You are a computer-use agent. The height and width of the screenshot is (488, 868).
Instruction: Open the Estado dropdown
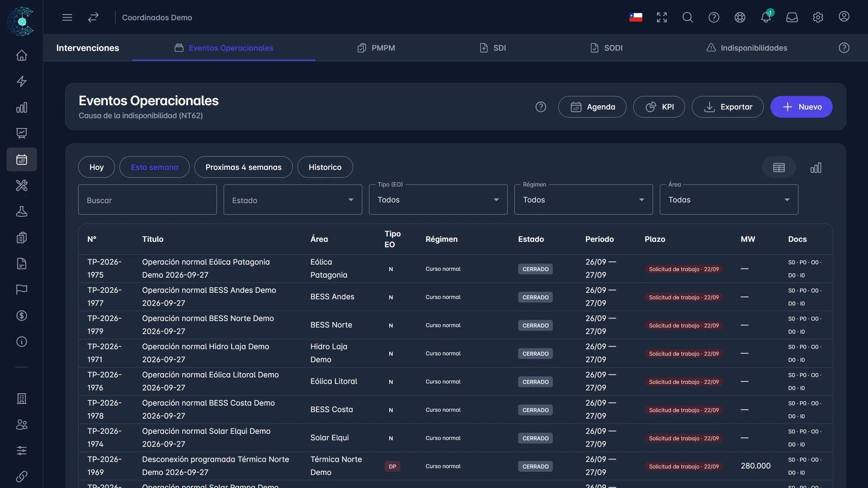pos(293,200)
